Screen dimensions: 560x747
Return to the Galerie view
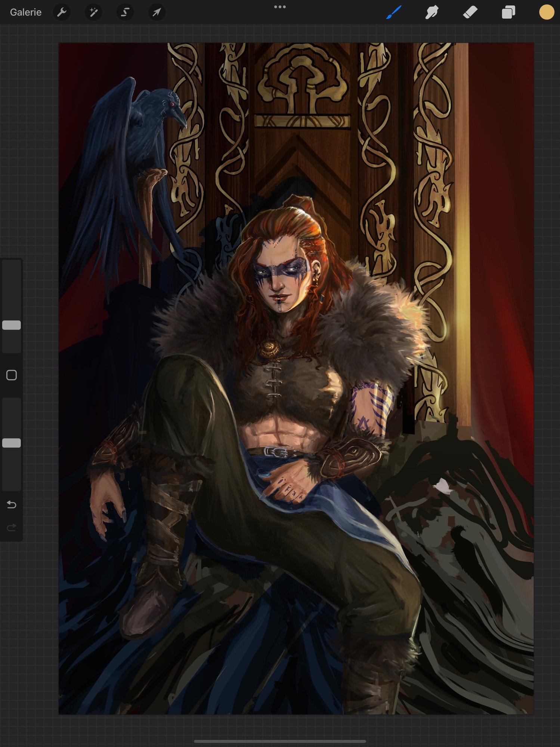tap(25, 12)
